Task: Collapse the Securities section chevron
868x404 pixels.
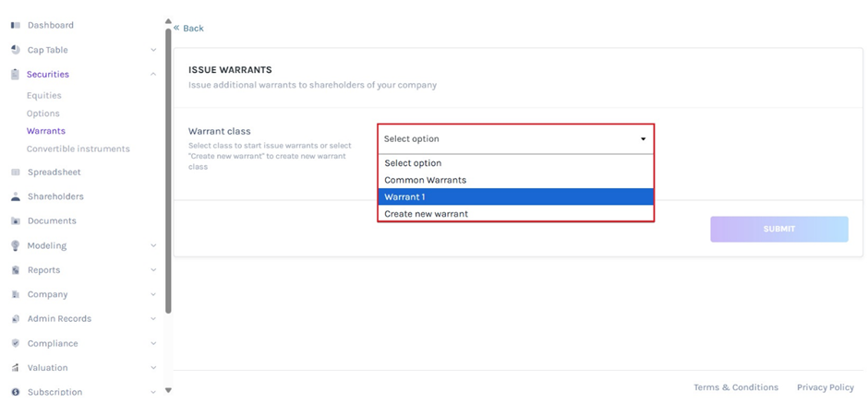Action: [x=153, y=75]
